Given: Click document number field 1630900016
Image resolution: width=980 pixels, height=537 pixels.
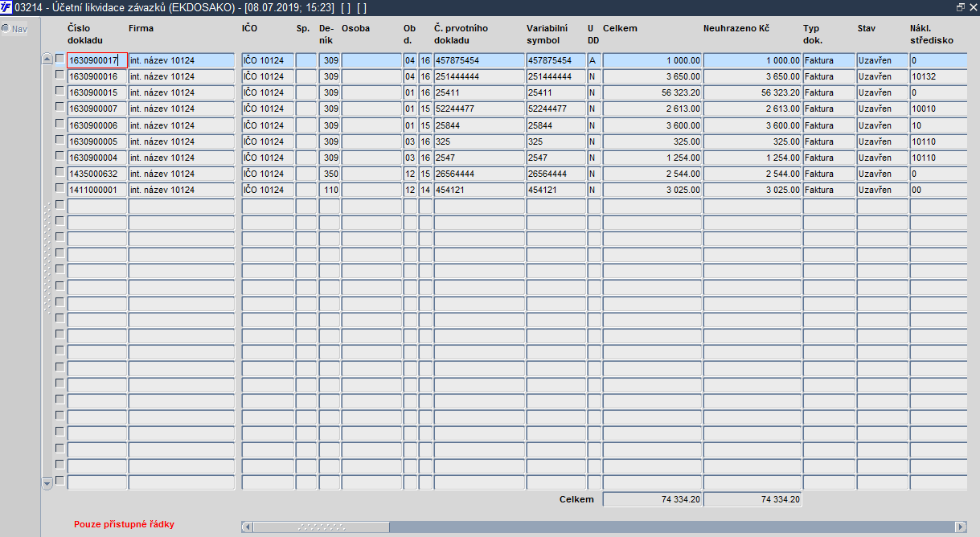Looking at the screenshot, I should 97,76.
